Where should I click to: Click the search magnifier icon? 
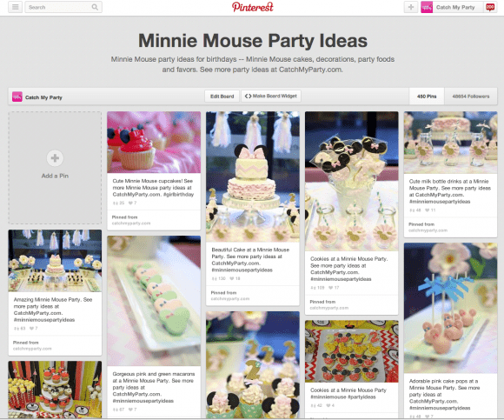[x=95, y=7]
